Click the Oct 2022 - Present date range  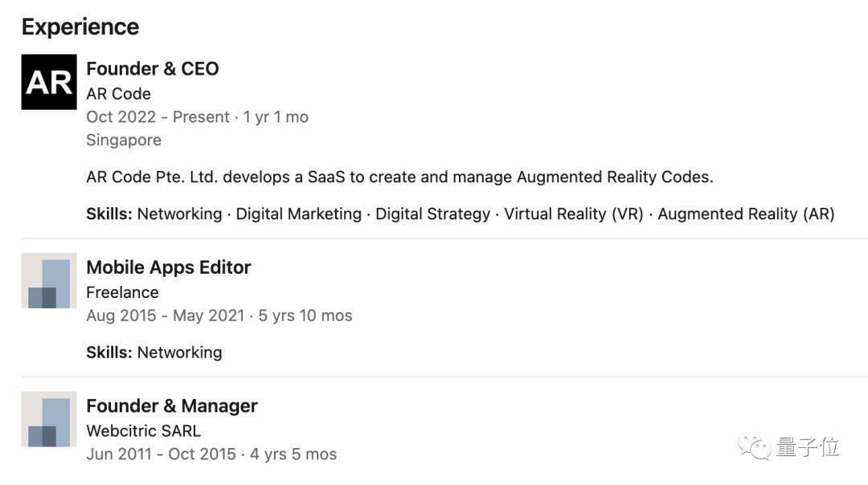(x=158, y=117)
